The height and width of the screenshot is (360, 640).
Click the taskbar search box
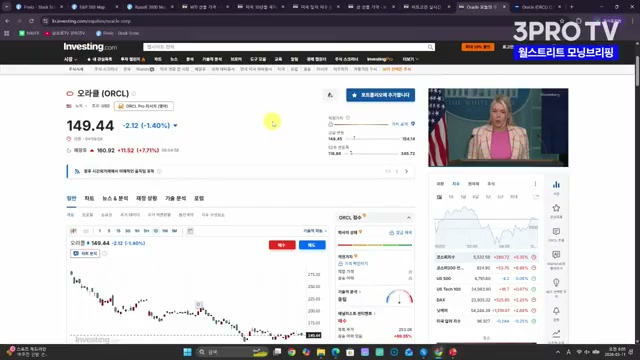[x=232, y=352]
